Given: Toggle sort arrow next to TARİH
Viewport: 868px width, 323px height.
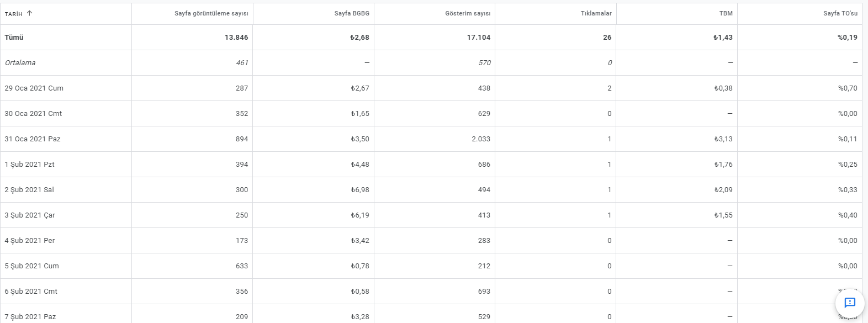Looking at the screenshot, I should [x=29, y=13].
